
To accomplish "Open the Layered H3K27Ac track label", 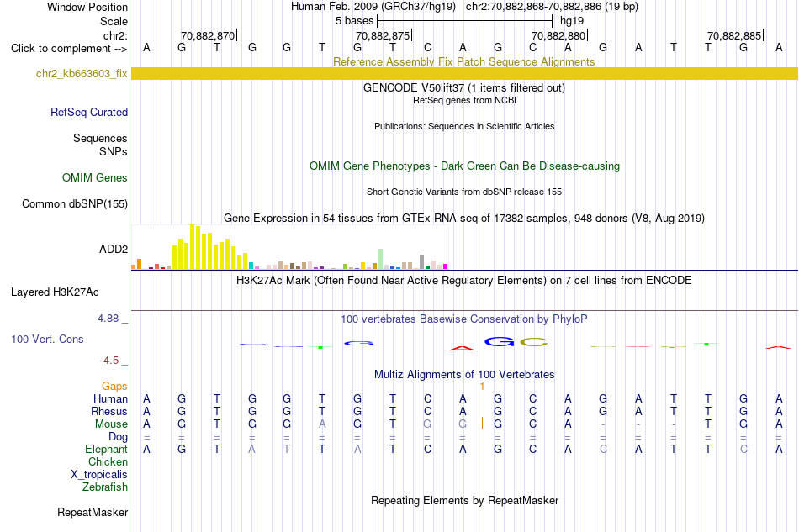I will 55,292.
